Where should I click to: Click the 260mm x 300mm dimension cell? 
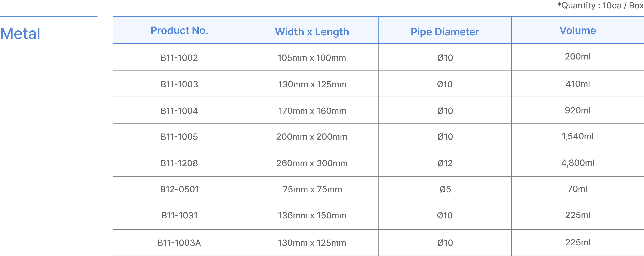[312, 163]
